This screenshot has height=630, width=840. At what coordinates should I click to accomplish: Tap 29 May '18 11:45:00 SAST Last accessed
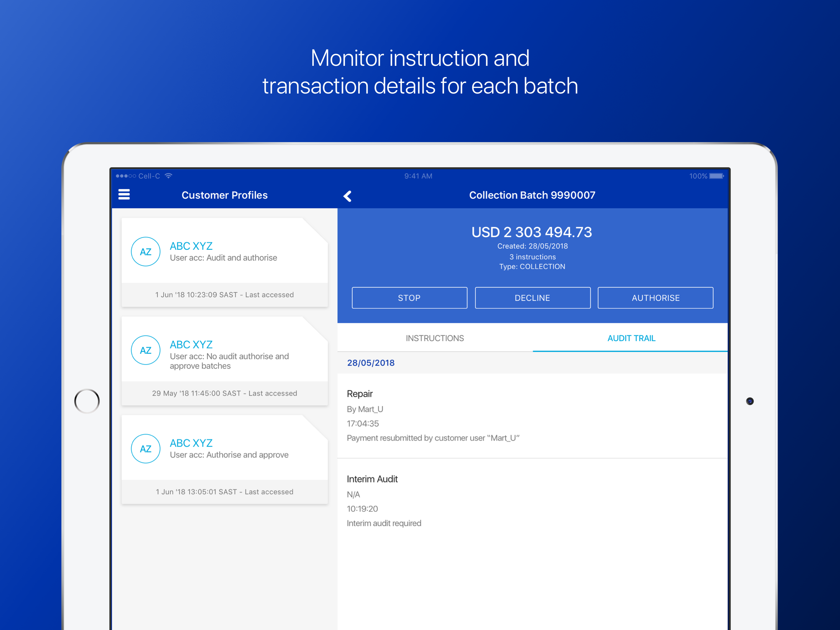(x=224, y=393)
